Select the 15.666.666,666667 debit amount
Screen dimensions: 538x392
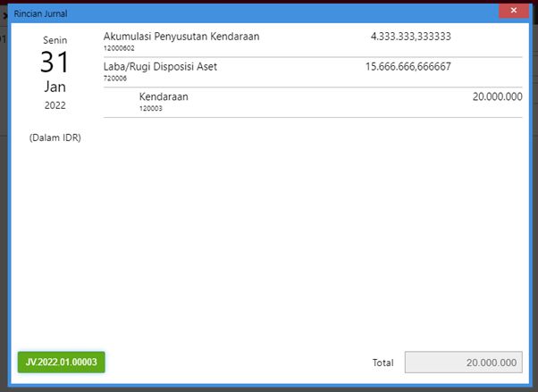pos(408,67)
